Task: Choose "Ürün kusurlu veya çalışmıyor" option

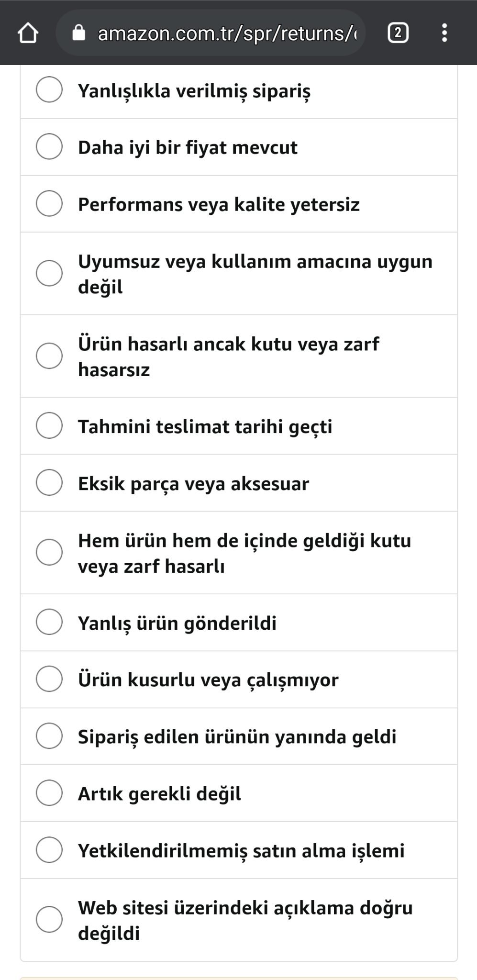Action: [x=49, y=679]
